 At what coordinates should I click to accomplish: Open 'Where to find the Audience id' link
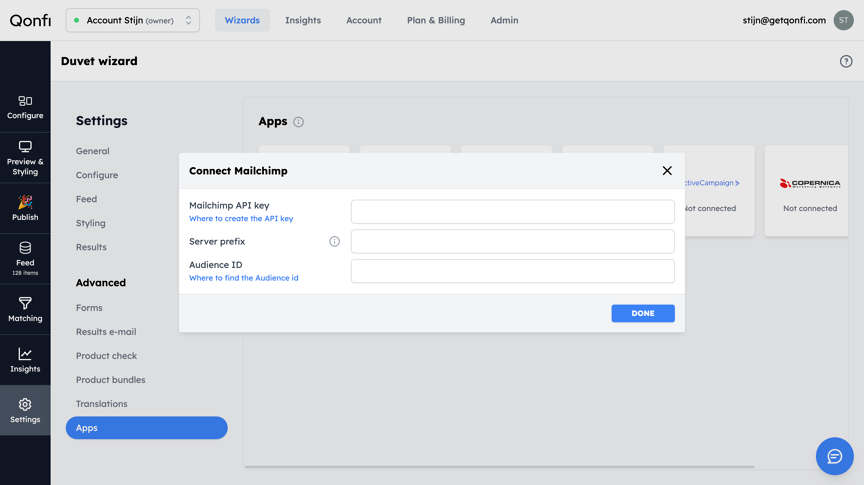(244, 278)
